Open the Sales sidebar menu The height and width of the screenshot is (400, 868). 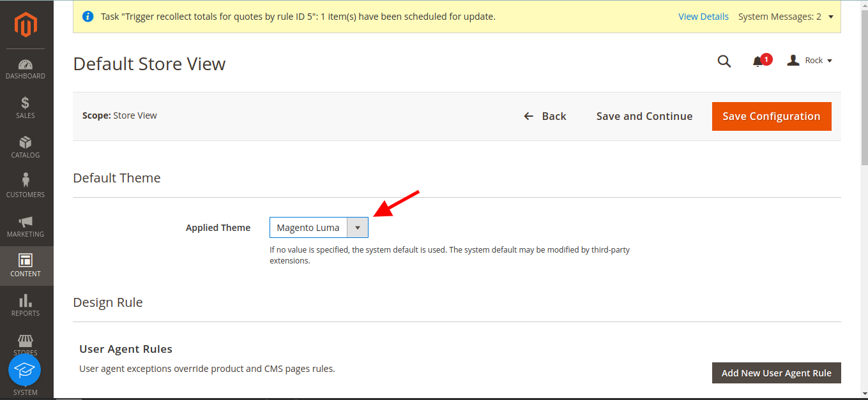point(26,108)
